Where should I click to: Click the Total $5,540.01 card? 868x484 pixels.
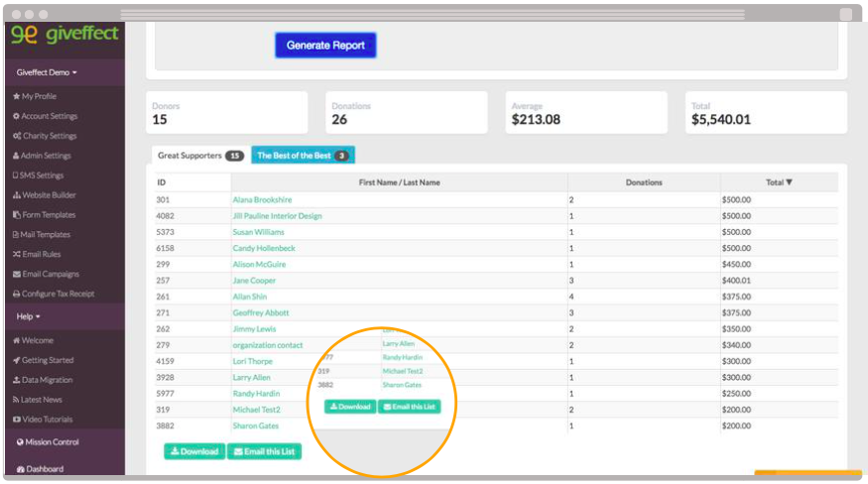[x=766, y=113]
